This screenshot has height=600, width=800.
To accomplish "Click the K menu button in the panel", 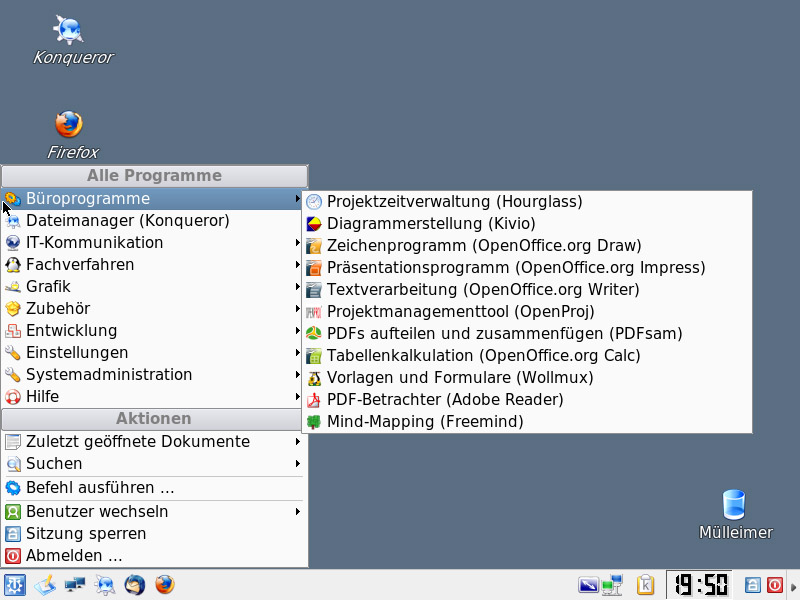I will (x=14, y=585).
